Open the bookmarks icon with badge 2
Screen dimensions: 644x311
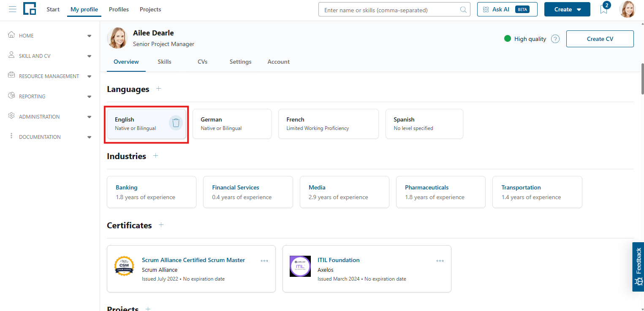pos(604,9)
